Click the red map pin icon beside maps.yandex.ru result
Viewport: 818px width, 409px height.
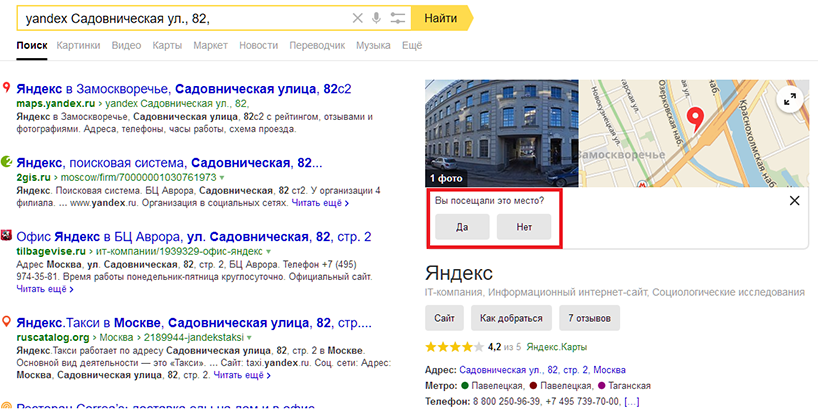tap(7, 87)
